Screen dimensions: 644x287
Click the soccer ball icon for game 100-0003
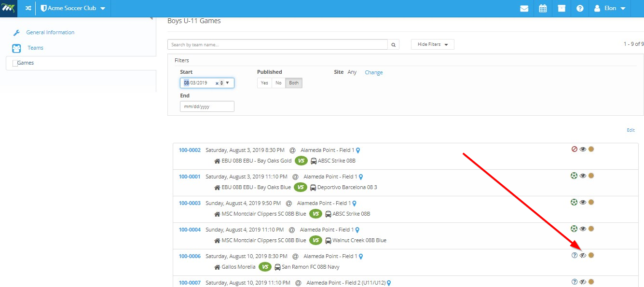pyautogui.click(x=574, y=202)
